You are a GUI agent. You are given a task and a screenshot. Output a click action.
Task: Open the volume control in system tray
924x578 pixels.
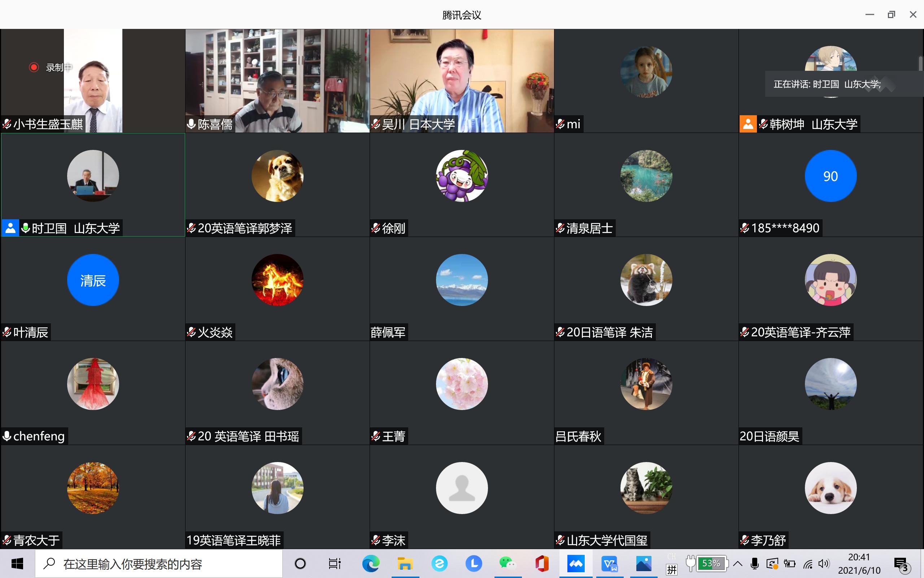pyautogui.click(x=824, y=564)
